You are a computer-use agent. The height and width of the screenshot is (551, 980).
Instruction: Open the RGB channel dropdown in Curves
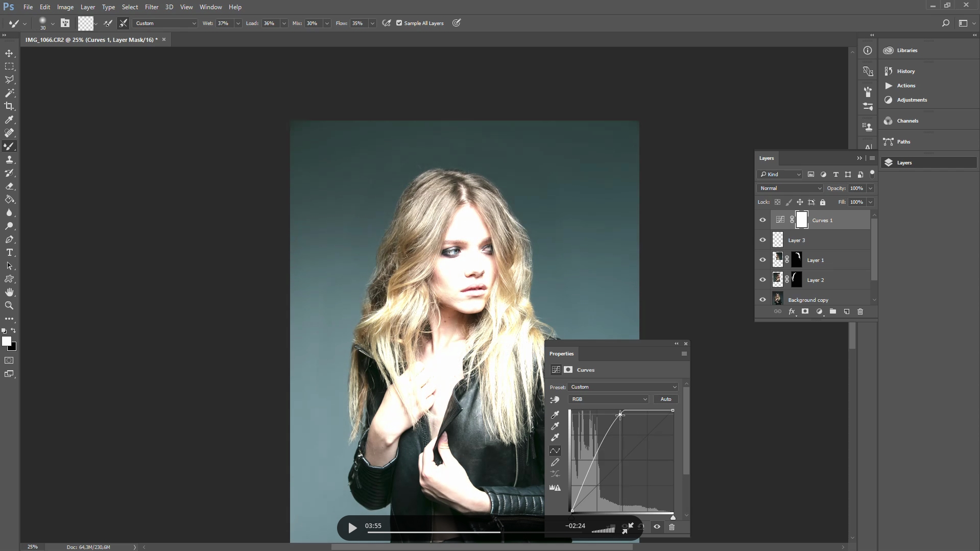click(609, 399)
